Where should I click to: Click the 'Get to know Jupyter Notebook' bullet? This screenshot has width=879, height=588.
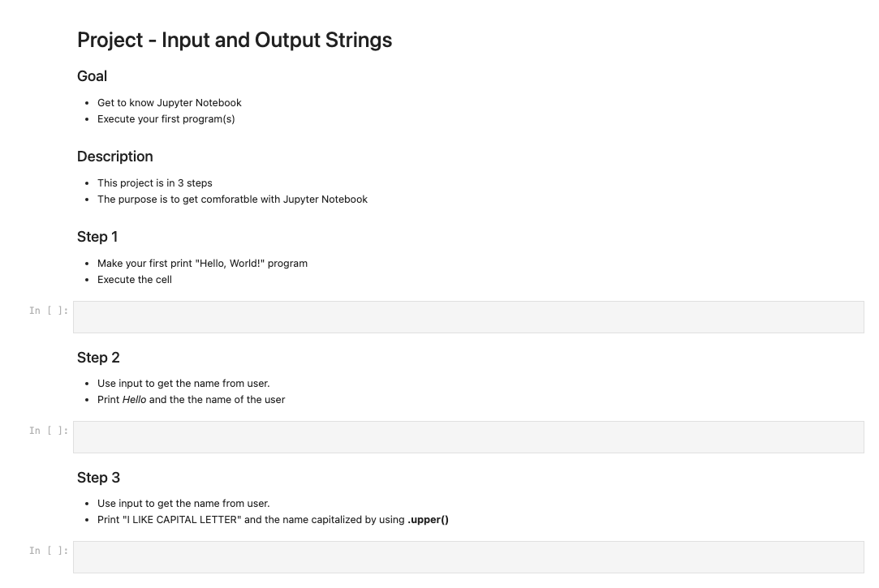point(169,103)
